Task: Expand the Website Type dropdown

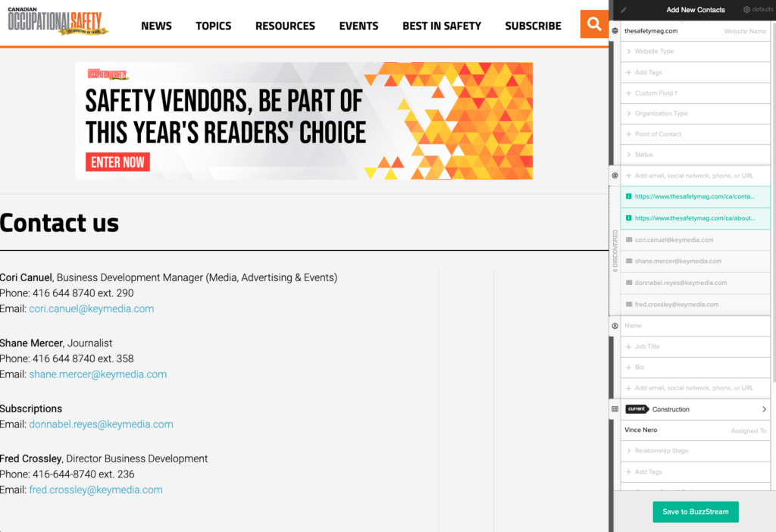Action: 695,52
